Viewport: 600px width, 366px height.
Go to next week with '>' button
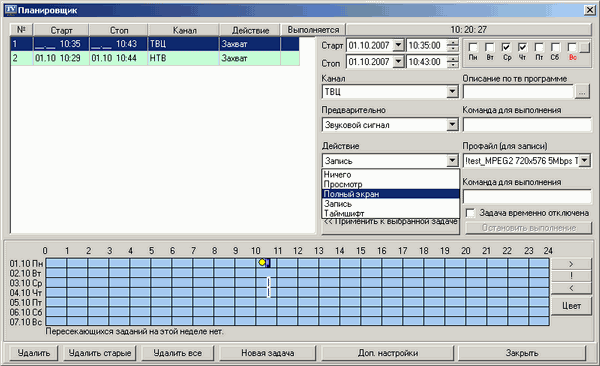571,264
